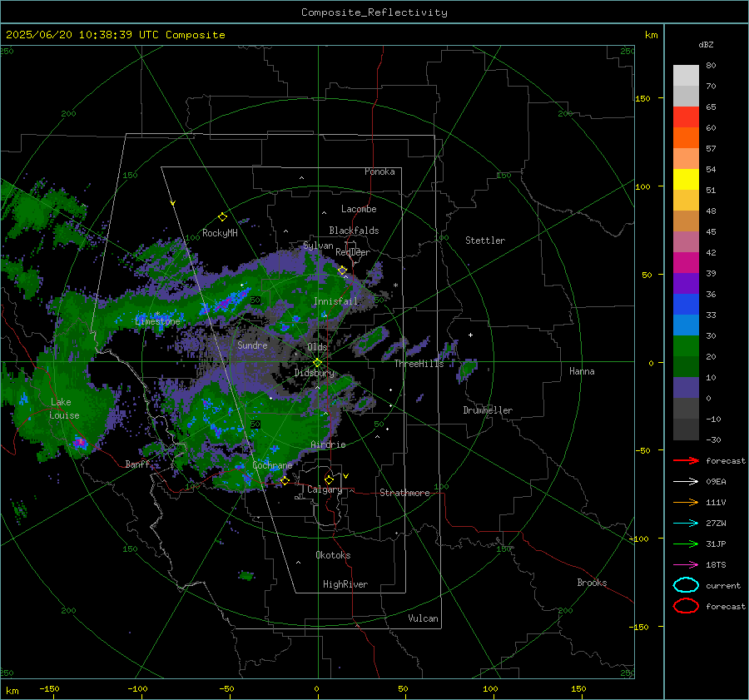Select the Blackfalds label
This screenshot has width=749, height=700.
pos(354,231)
